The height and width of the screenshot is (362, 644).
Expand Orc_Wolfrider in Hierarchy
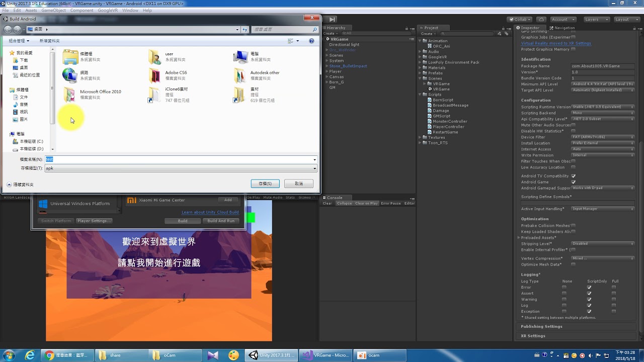[327, 50]
